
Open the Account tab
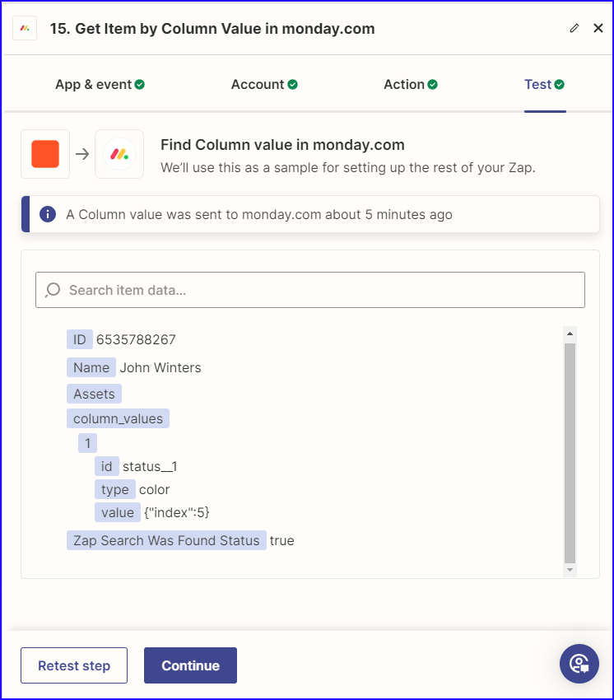[x=263, y=84]
